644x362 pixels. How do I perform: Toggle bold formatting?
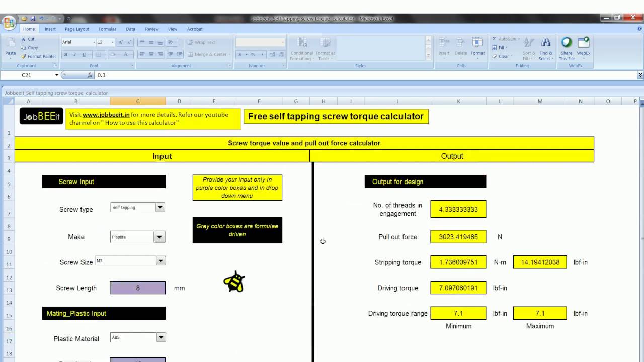tap(66, 54)
